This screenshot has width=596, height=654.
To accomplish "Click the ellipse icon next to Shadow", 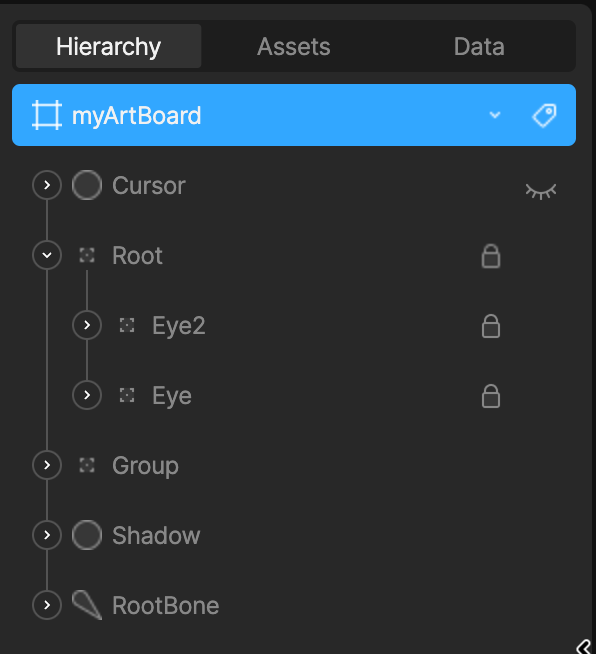I will 87,535.
